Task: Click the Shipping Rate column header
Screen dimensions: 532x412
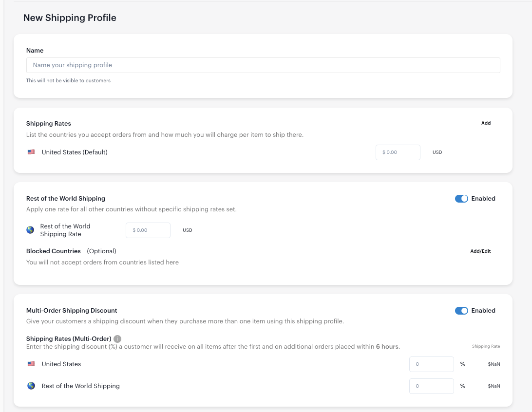Action: (486, 346)
